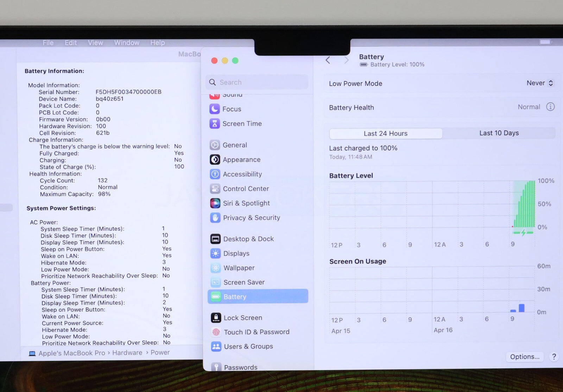Click Condition Normal value
Viewport: 563px width, 392px height.
(x=108, y=187)
